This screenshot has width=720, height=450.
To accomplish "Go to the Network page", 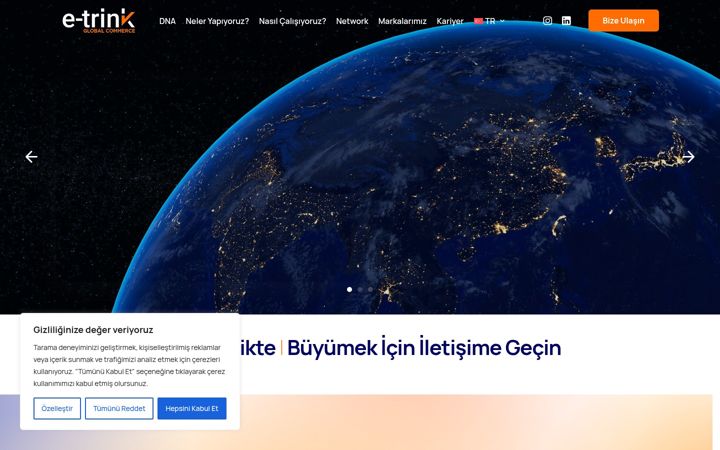I will click(x=352, y=21).
